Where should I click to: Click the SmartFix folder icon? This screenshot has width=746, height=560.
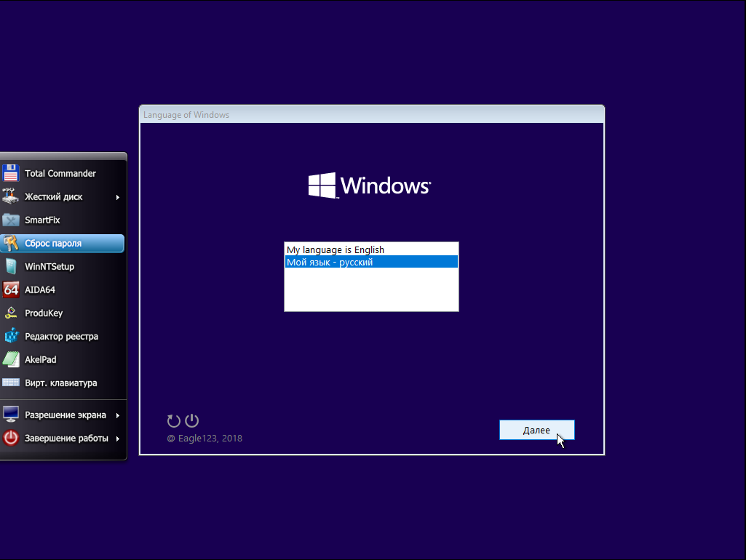pos(10,220)
